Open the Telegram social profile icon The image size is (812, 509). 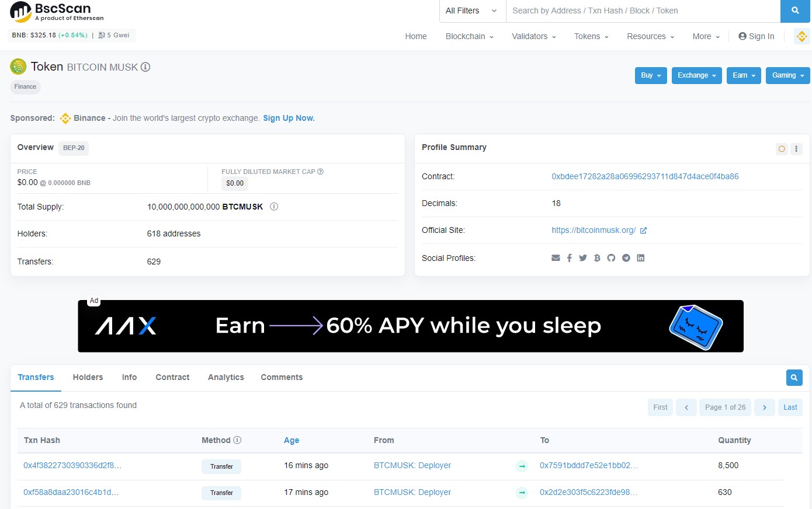coord(626,258)
